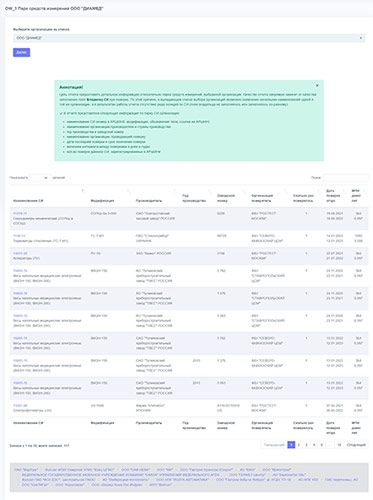This screenshot has height=500, width=373.
Task: Jump to the last pagination page
Action: point(339,445)
